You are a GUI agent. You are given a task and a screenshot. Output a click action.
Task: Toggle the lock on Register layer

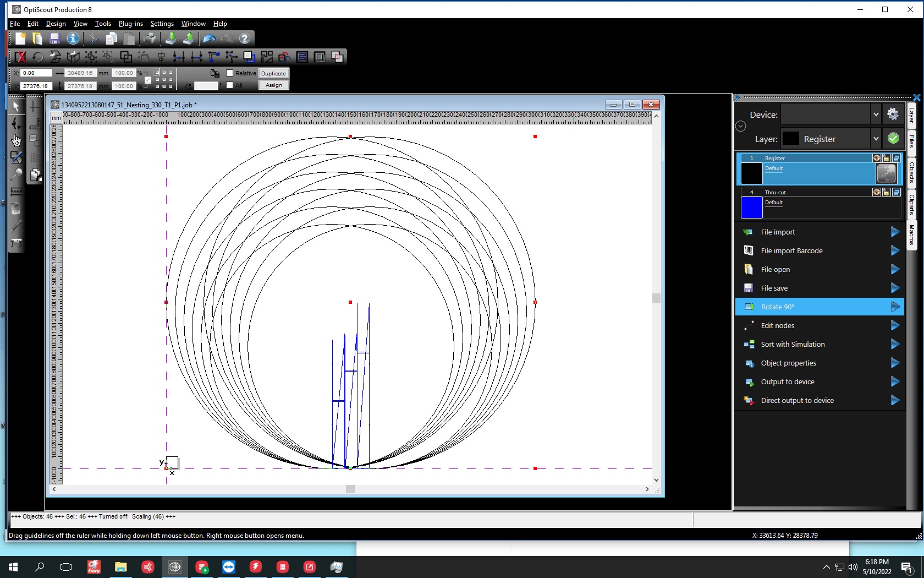pos(886,158)
